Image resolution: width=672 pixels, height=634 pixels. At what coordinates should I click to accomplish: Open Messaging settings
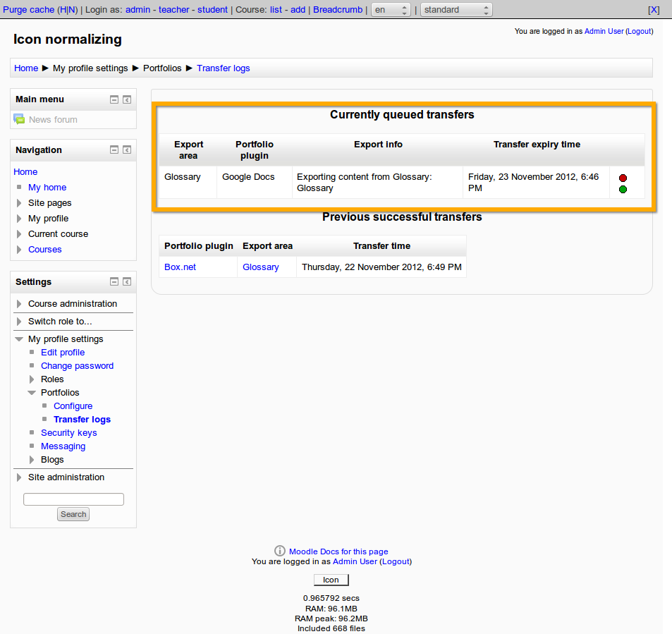63,446
